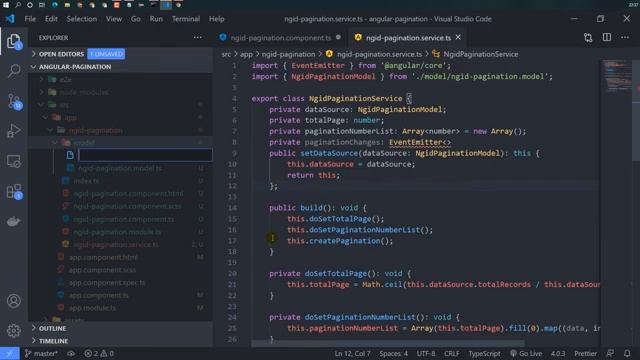Open ngid-pagination.model.ts in explorer
This screenshot has height=360, width=640.
point(120,168)
